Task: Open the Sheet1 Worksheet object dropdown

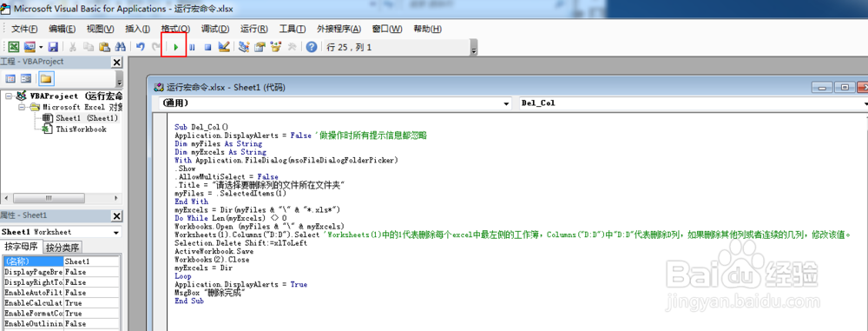Action: (x=116, y=232)
